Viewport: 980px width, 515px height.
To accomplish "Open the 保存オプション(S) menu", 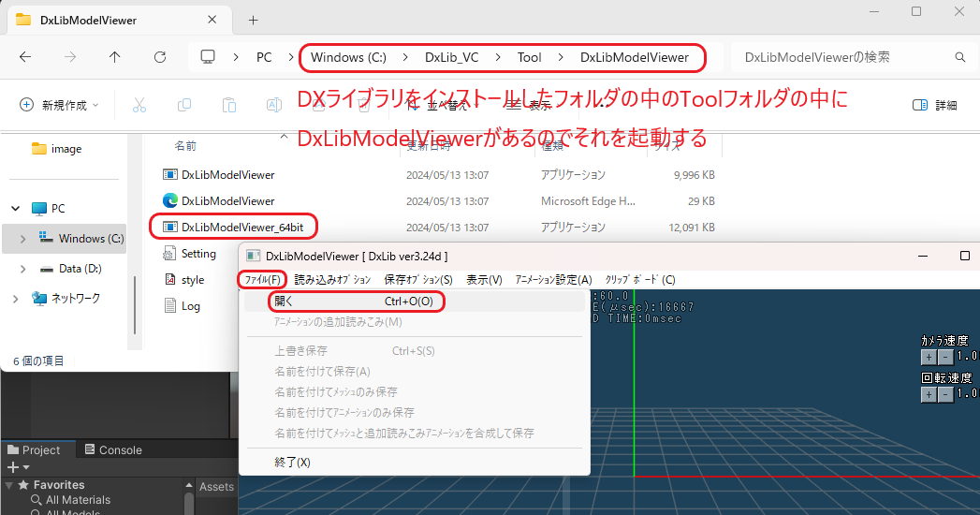I will click(x=418, y=279).
